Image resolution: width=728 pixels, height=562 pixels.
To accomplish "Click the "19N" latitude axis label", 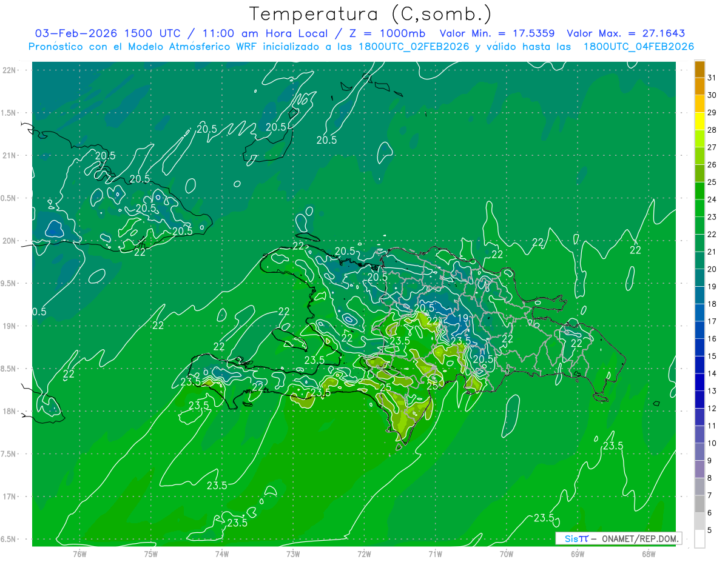I will click(x=9, y=326).
